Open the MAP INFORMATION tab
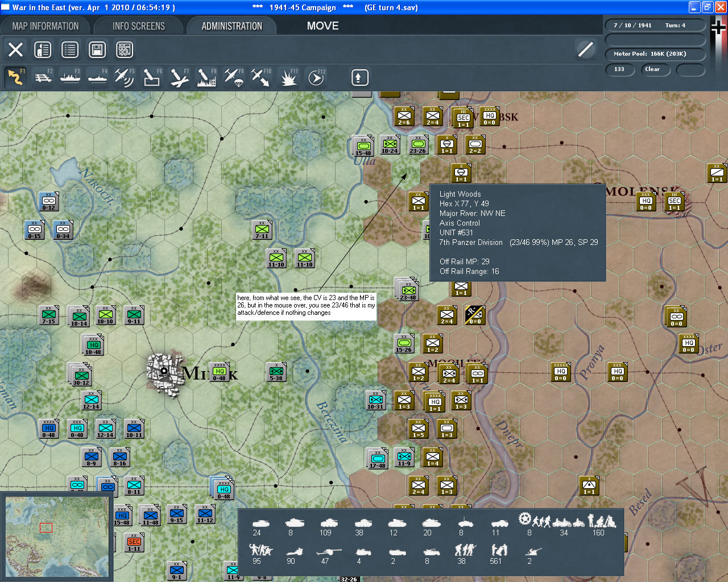Image resolution: width=728 pixels, height=582 pixels. click(x=45, y=26)
